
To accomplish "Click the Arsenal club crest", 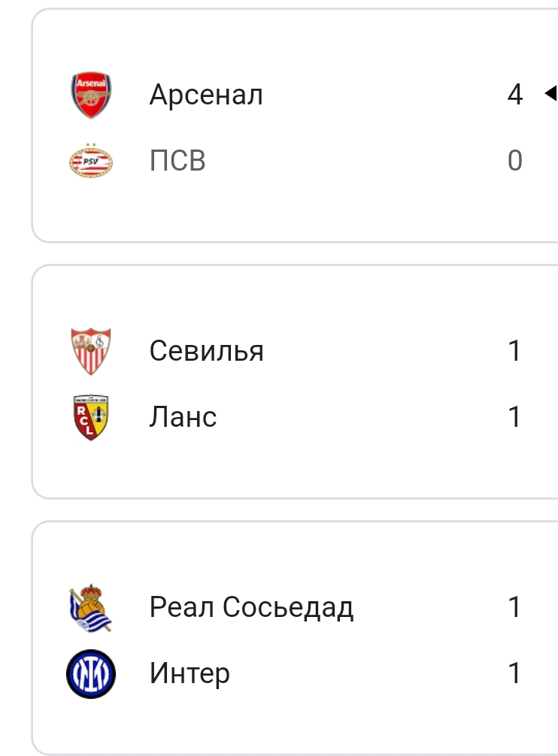I will (91, 95).
